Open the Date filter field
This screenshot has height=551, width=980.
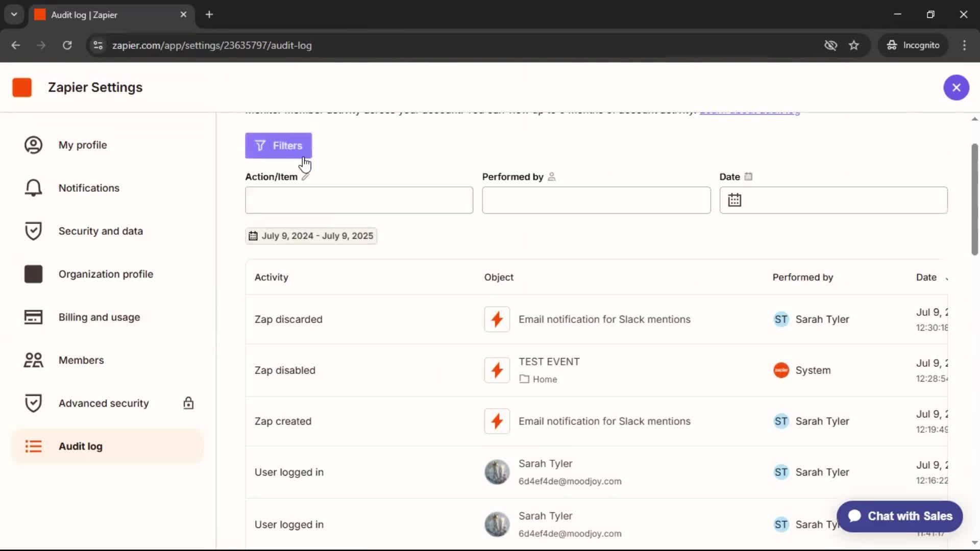pos(834,200)
